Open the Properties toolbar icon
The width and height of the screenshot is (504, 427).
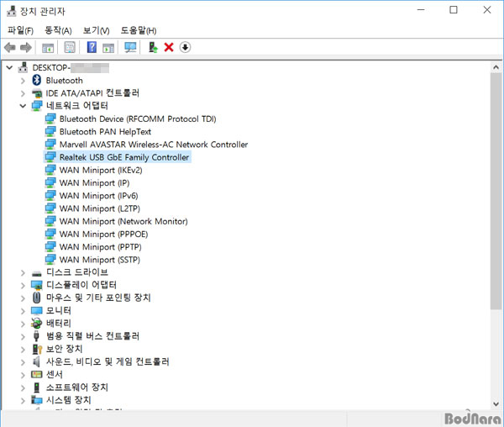point(70,48)
